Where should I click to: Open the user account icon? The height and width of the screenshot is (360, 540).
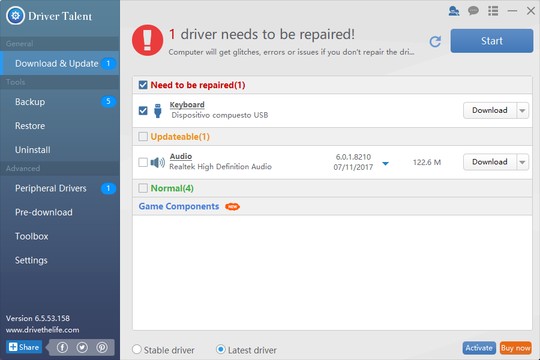click(x=454, y=11)
